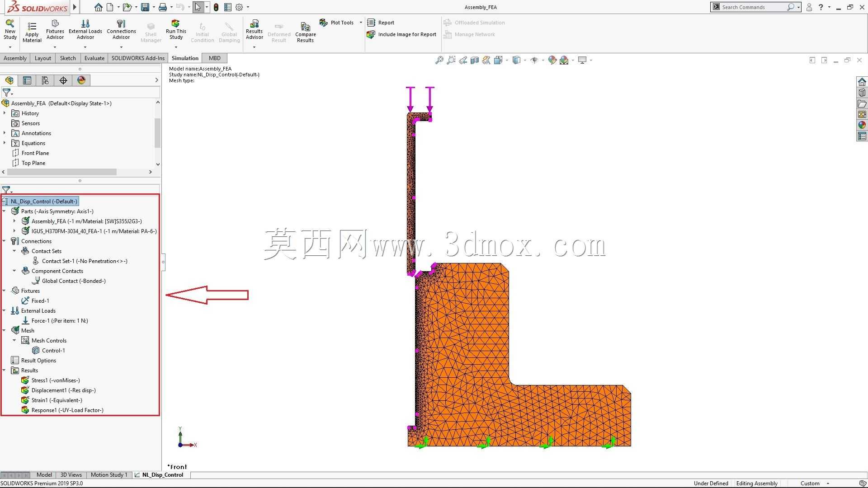Image resolution: width=868 pixels, height=488 pixels.
Task: Open the Fixtures Advisor tool
Action: [x=55, y=30]
